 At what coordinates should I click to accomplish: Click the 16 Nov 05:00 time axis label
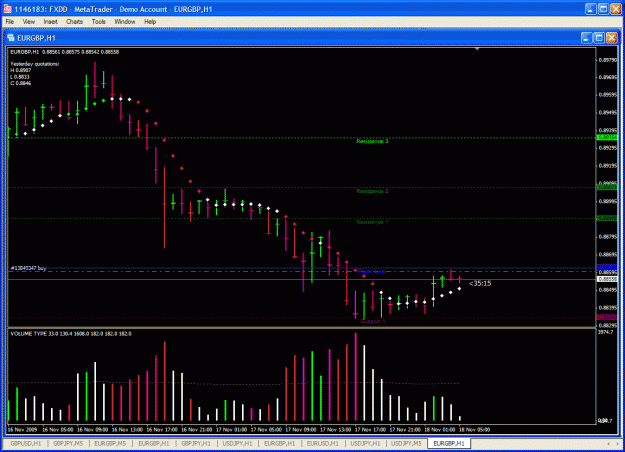pos(58,430)
